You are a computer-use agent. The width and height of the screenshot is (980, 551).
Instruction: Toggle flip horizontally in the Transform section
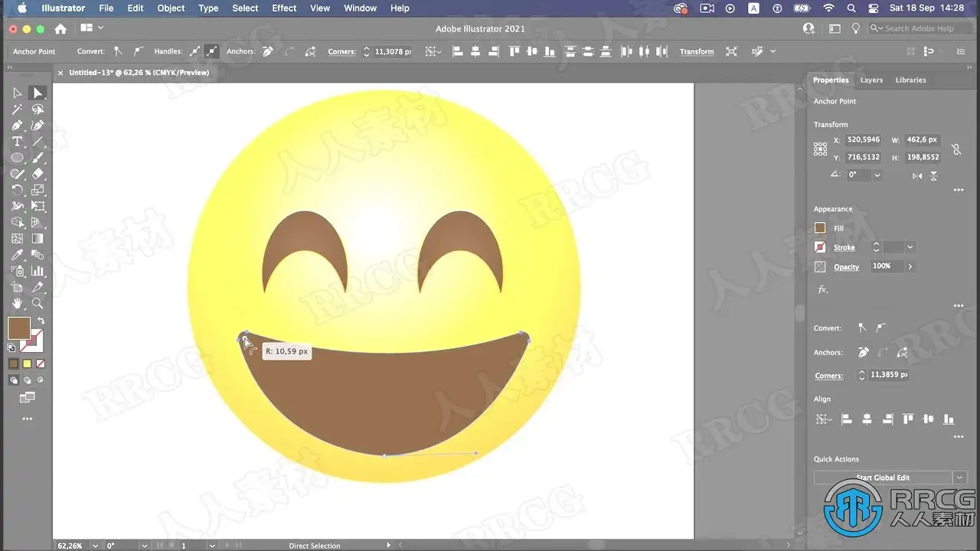click(917, 175)
